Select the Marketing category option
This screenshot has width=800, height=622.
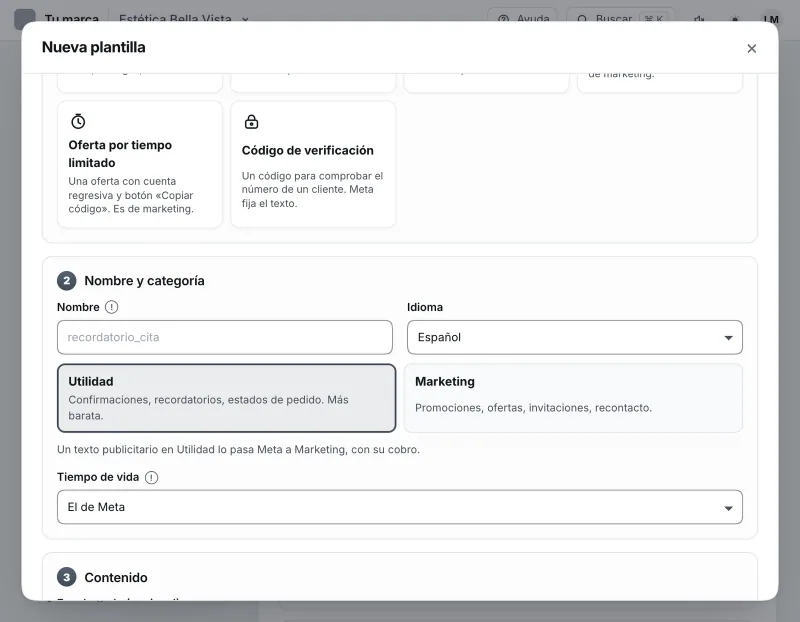coord(573,398)
